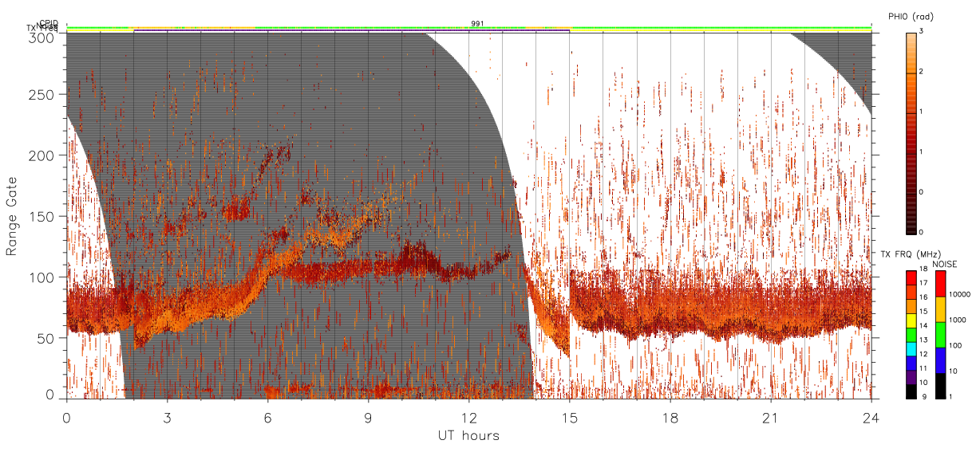Click x-axis tick label '21'
980x452 pixels.
click(770, 418)
